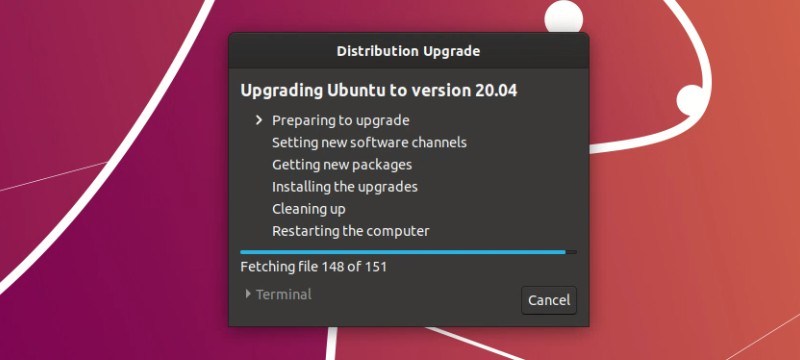Viewport: 800px width, 360px height.
Task: Click the 151 total count in status text
Action: pyautogui.click(x=376, y=267)
